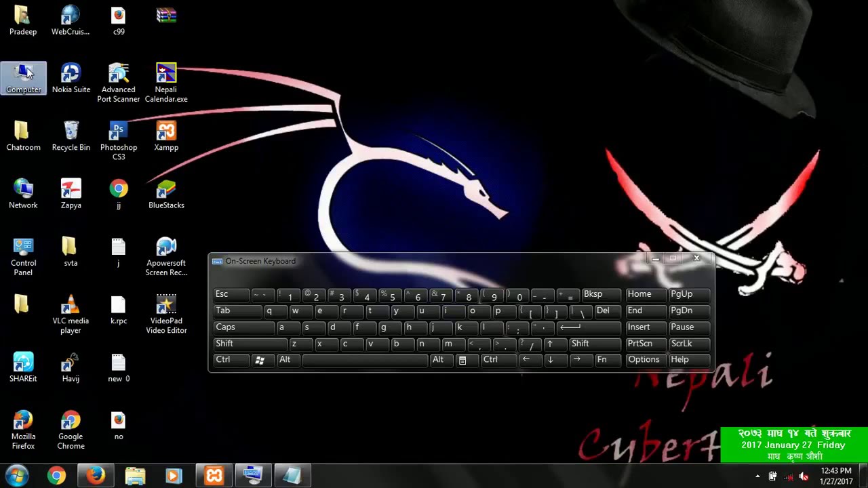The width and height of the screenshot is (868, 488).
Task: Click the Bksp key on keyboard
Action: pos(601,295)
